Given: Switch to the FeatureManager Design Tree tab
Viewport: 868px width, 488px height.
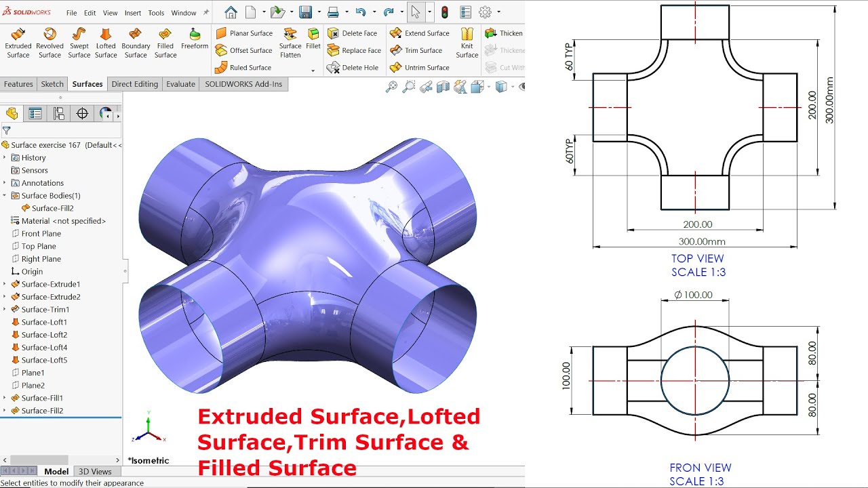Looking at the screenshot, I should [x=12, y=113].
